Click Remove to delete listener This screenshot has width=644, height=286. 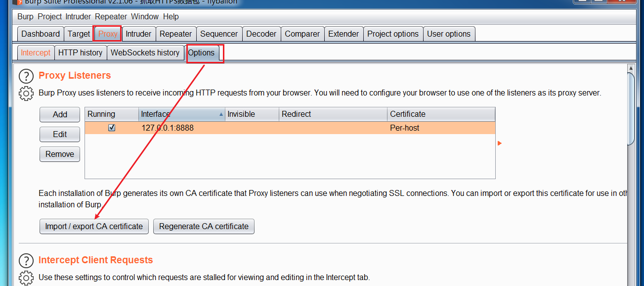coord(60,154)
